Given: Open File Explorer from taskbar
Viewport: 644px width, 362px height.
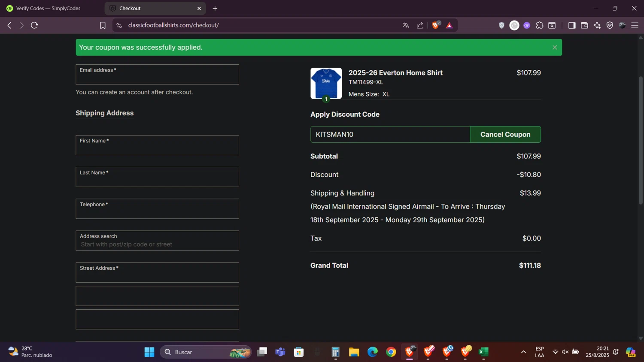Looking at the screenshot, I should pos(354,352).
